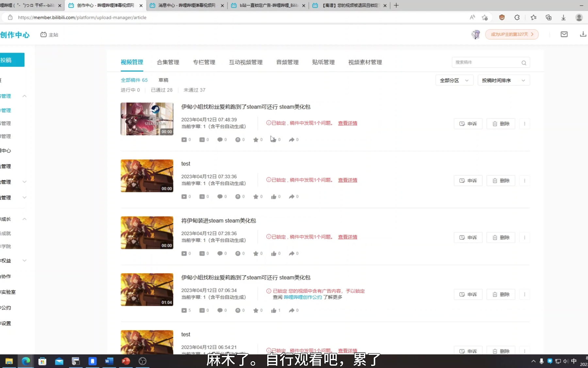This screenshot has width=588, height=368.
Task: Open browser extensions puzzle icon
Action: (x=517, y=18)
